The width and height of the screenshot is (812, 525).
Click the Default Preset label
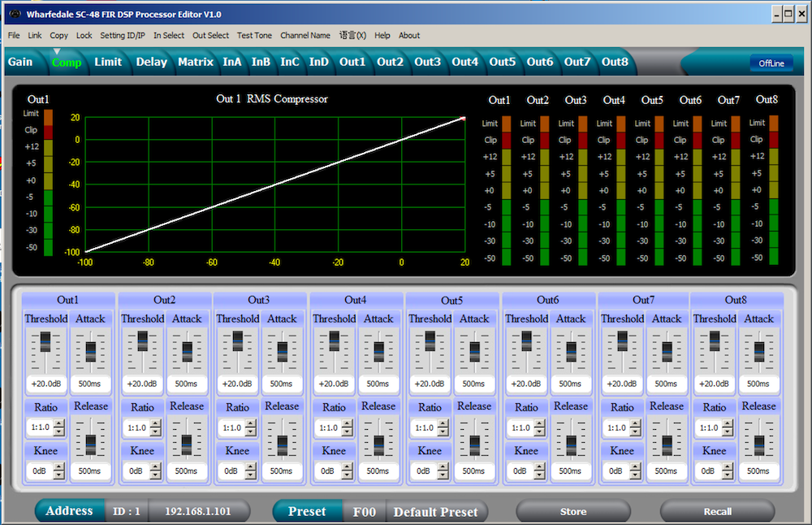tap(438, 512)
